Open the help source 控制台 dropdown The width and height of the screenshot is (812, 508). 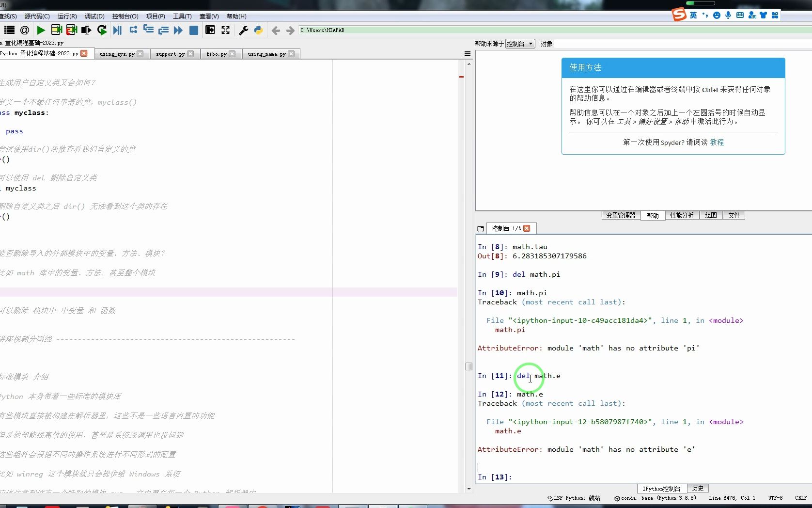(x=520, y=44)
